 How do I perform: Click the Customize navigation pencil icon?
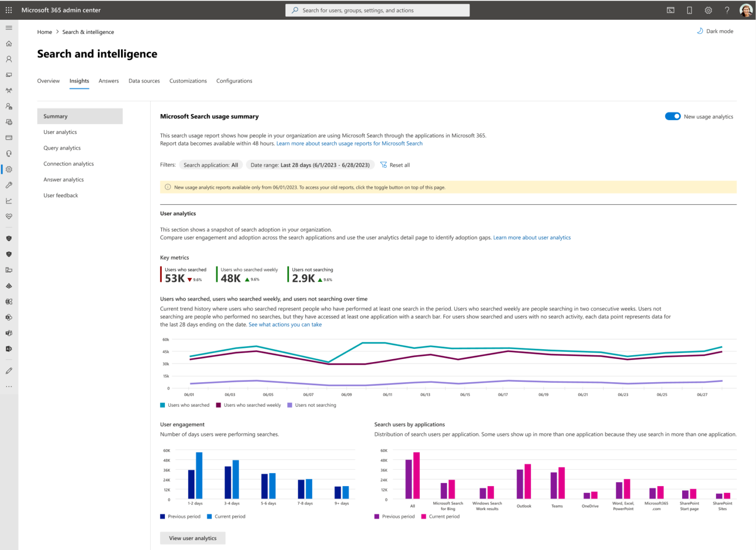[9, 371]
